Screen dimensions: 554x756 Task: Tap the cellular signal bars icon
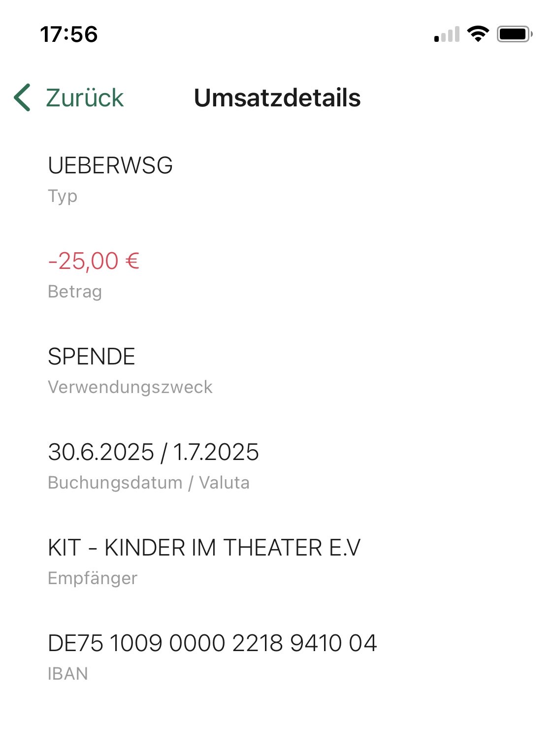(447, 34)
